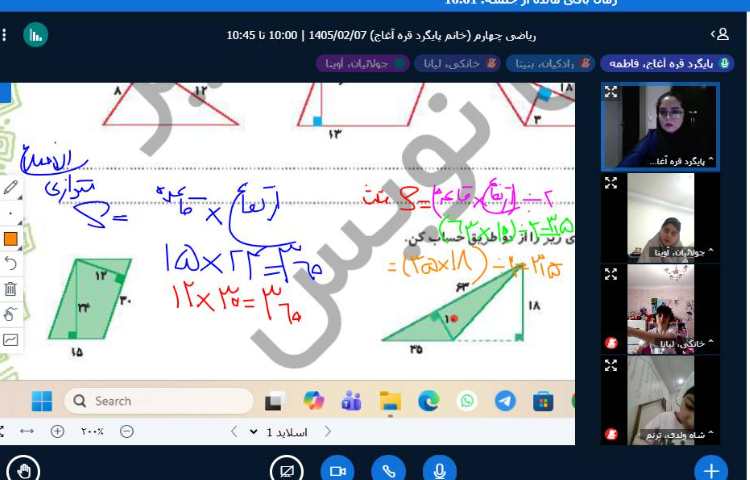This screenshot has width=750, height=480.
Task: Click the Windows Start button in shared screen
Action: [x=42, y=401]
